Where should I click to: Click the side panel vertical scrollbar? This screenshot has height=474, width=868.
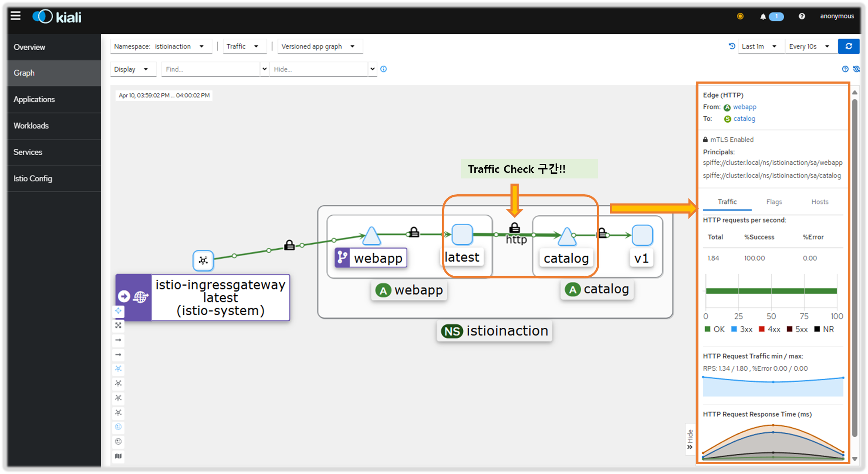point(854,266)
